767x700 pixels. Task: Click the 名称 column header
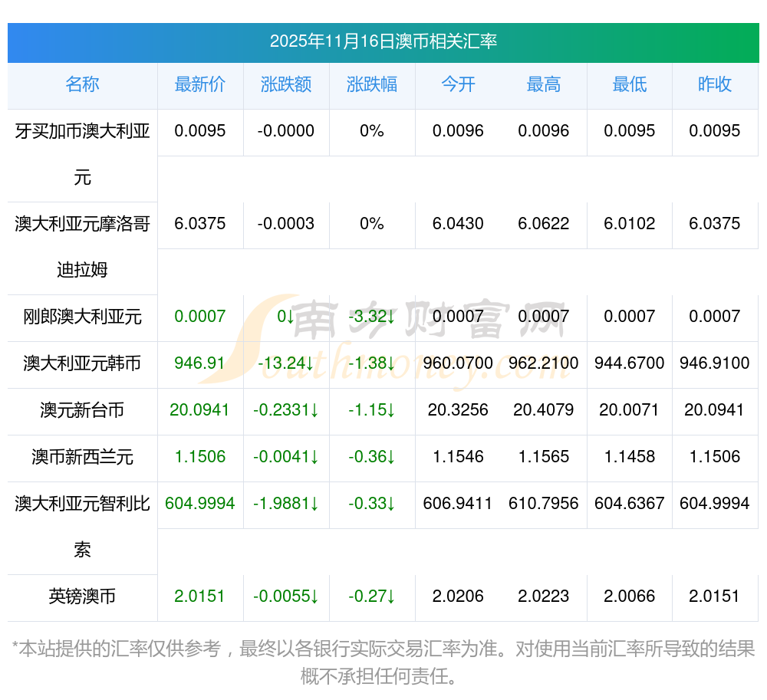(x=82, y=85)
